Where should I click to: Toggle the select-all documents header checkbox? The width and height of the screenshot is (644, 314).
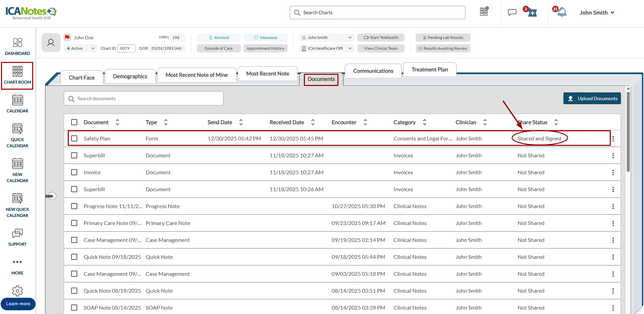[x=74, y=122]
